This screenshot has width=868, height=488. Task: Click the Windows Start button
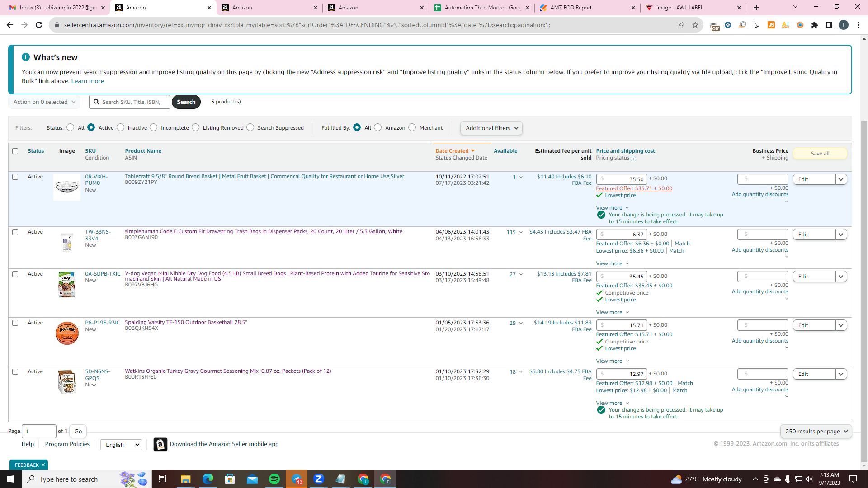pyautogui.click(x=11, y=479)
